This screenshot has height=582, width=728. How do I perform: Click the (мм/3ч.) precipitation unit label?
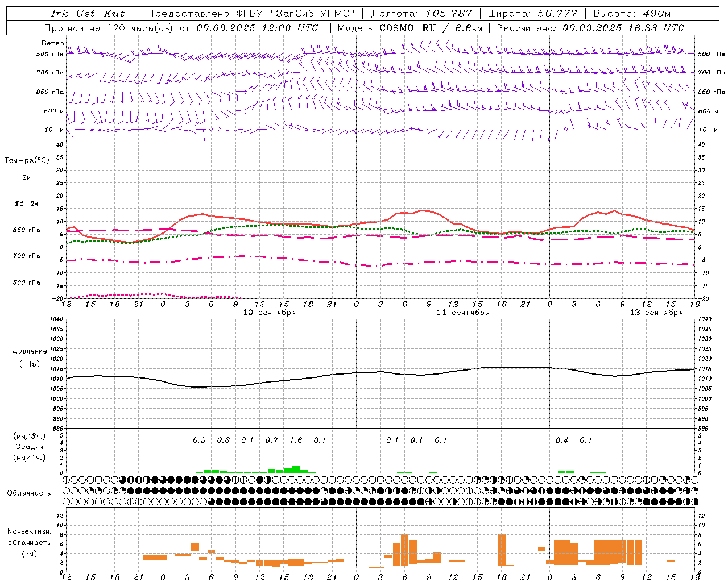(x=30, y=436)
